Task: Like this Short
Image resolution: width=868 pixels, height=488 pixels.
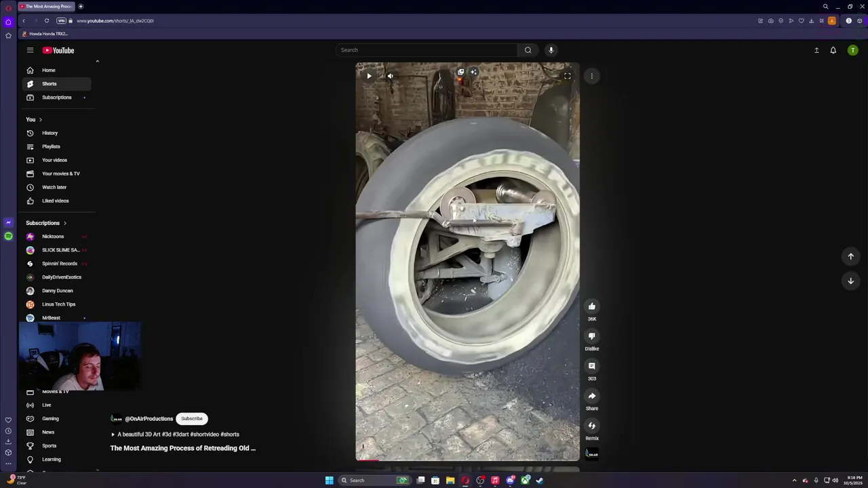Action: point(592,306)
